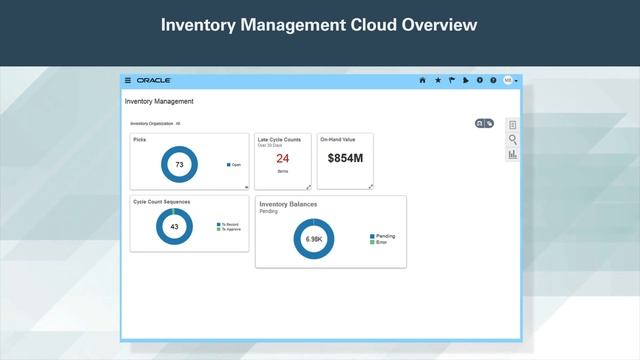This screenshot has width=640, height=360.
Task: Click the round icon left of help
Action: pos(480,80)
